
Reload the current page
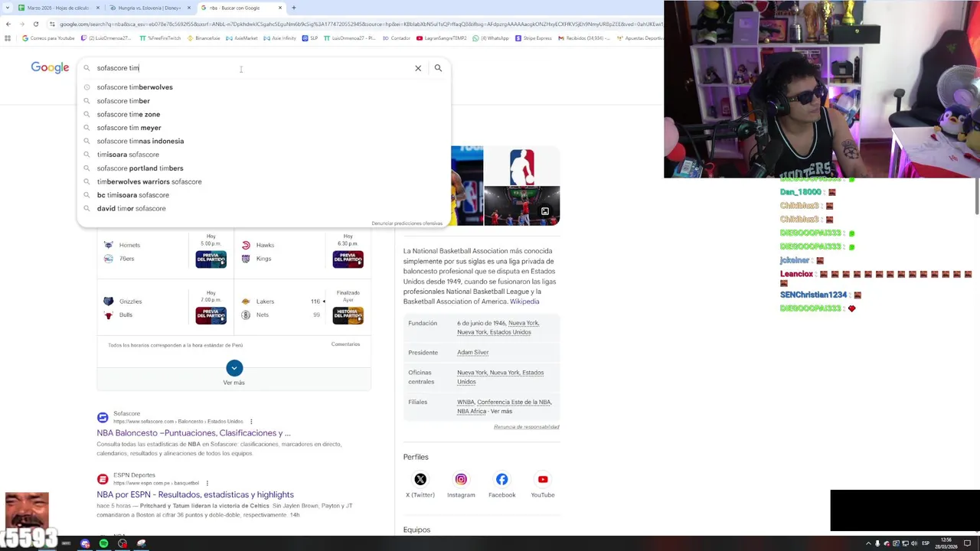click(x=35, y=24)
